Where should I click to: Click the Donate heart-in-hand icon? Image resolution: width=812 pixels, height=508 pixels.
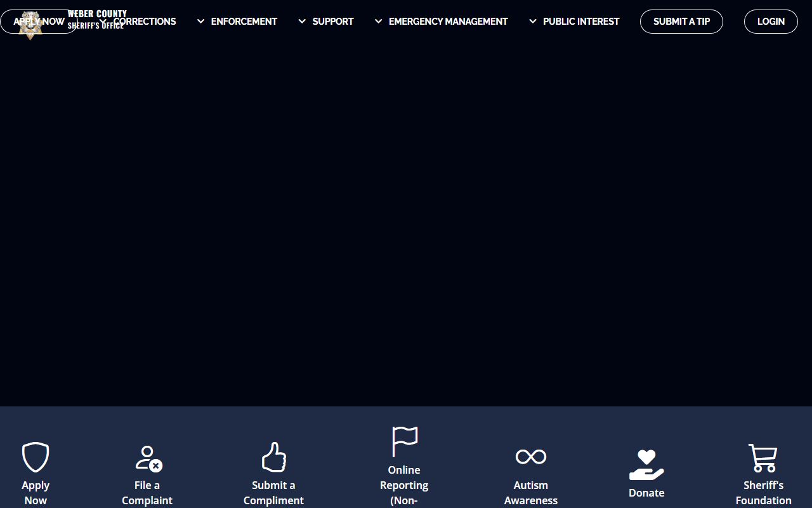coord(646,465)
